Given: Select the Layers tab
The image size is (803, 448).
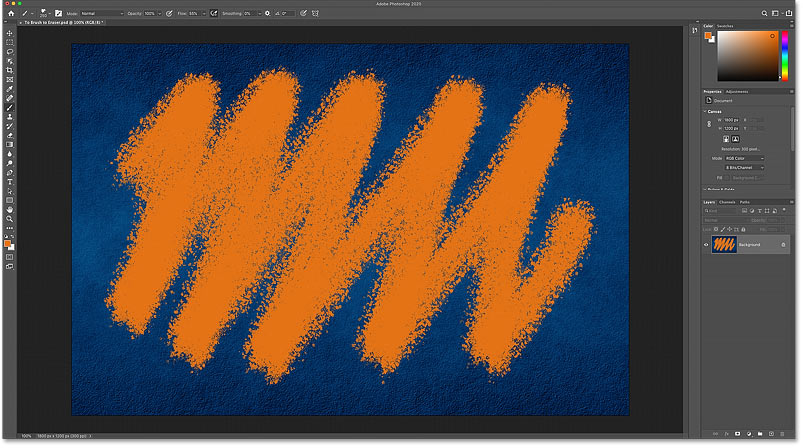Looking at the screenshot, I should (709, 202).
